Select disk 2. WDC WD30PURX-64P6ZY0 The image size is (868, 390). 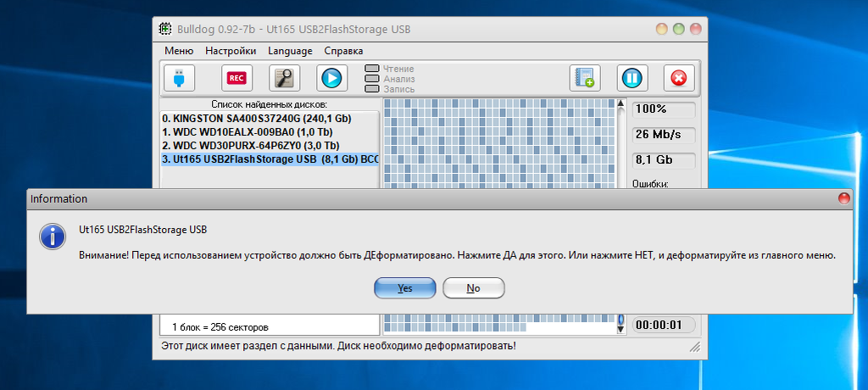(x=270, y=146)
